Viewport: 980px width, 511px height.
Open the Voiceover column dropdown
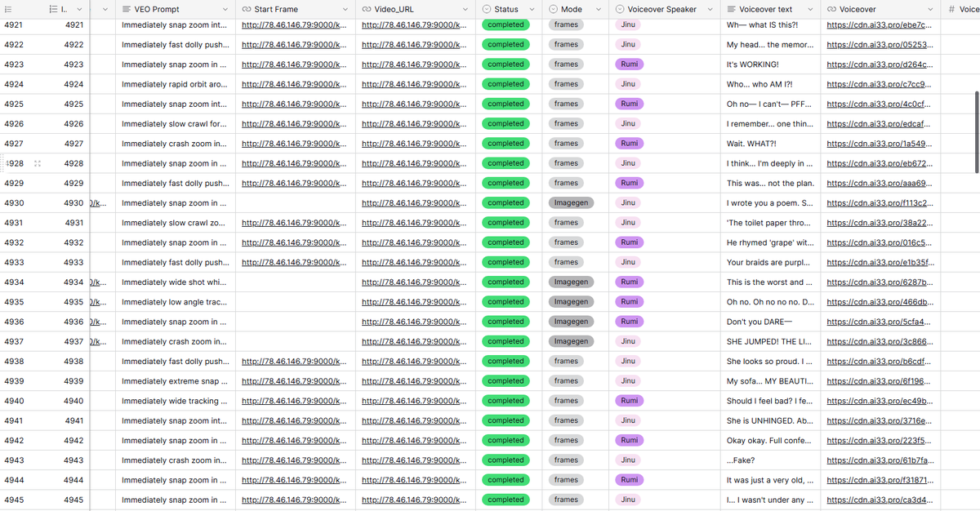tap(932, 9)
